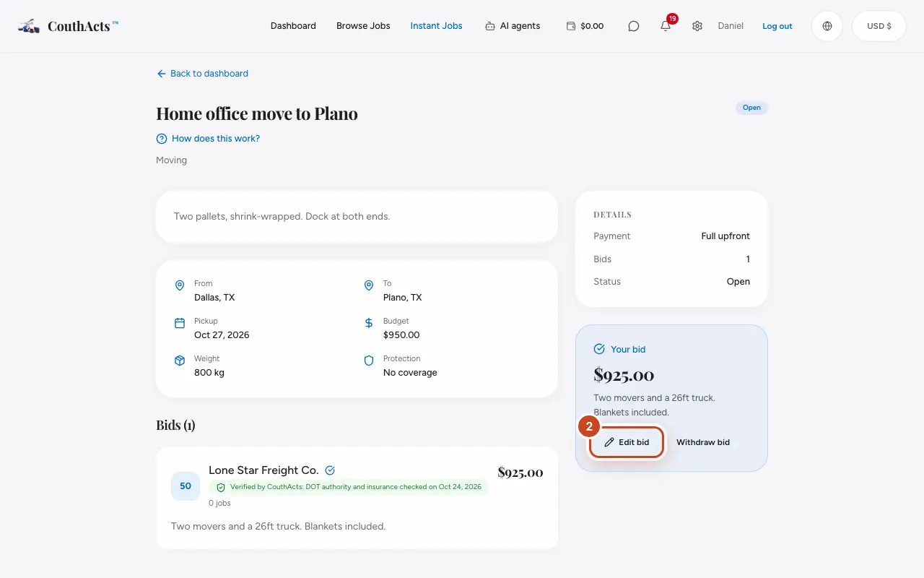Open the notifications bell
The width and height of the screenshot is (924, 578).
point(666,26)
